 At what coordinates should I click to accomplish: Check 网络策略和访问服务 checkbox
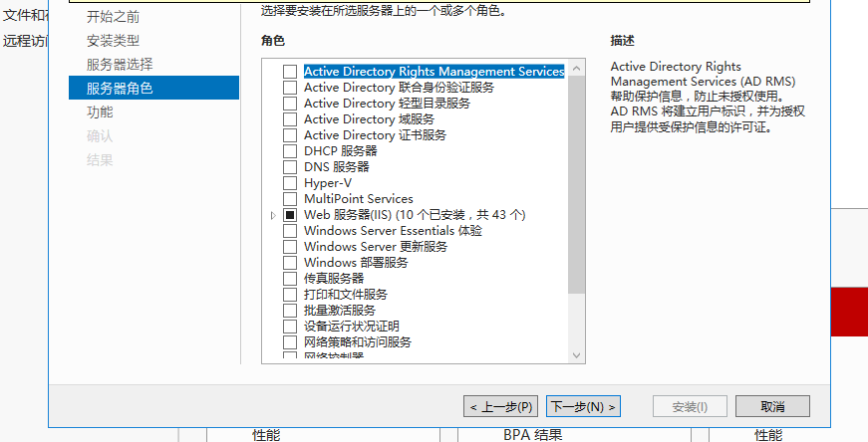point(290,342)
